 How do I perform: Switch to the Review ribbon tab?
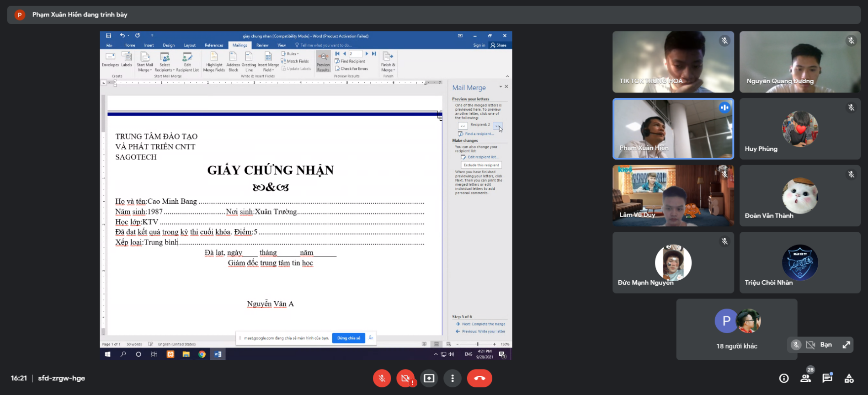262,45
